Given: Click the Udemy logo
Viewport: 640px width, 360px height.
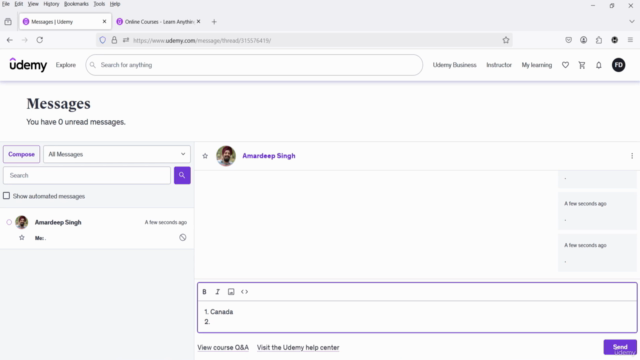Looking at the screenshot, I should pyautogui.click(x=28, y=65).
